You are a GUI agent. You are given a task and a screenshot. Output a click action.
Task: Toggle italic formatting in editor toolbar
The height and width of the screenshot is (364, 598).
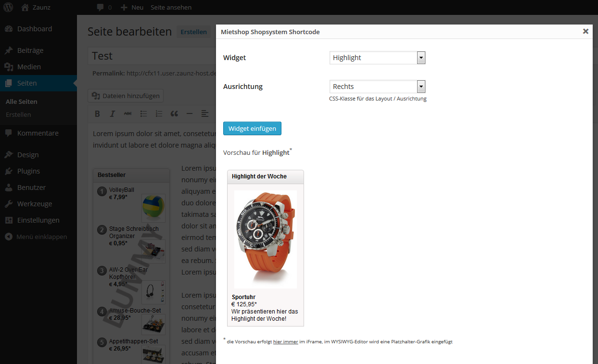coord(113,114)
